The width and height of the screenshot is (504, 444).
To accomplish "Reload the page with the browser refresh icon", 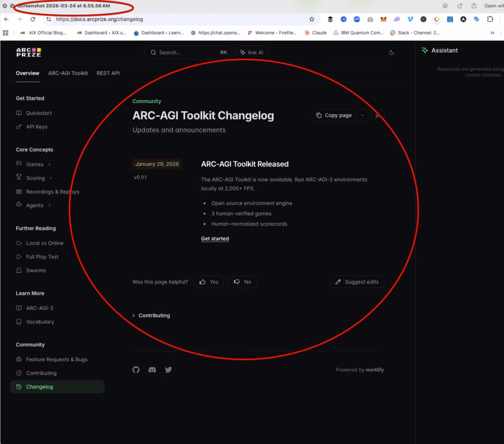I will [x=33, y=19].
